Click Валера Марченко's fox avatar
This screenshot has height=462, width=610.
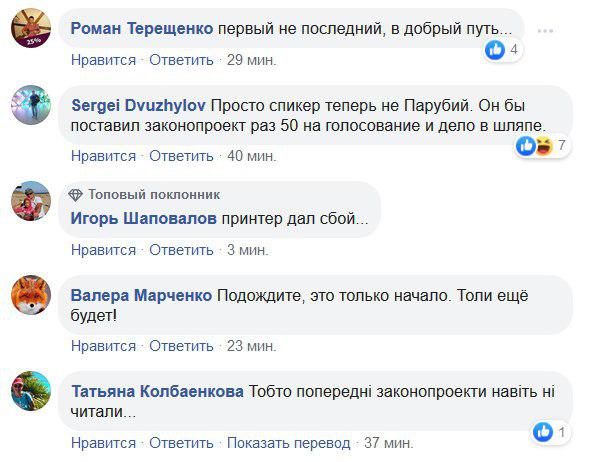pos(31,296)
